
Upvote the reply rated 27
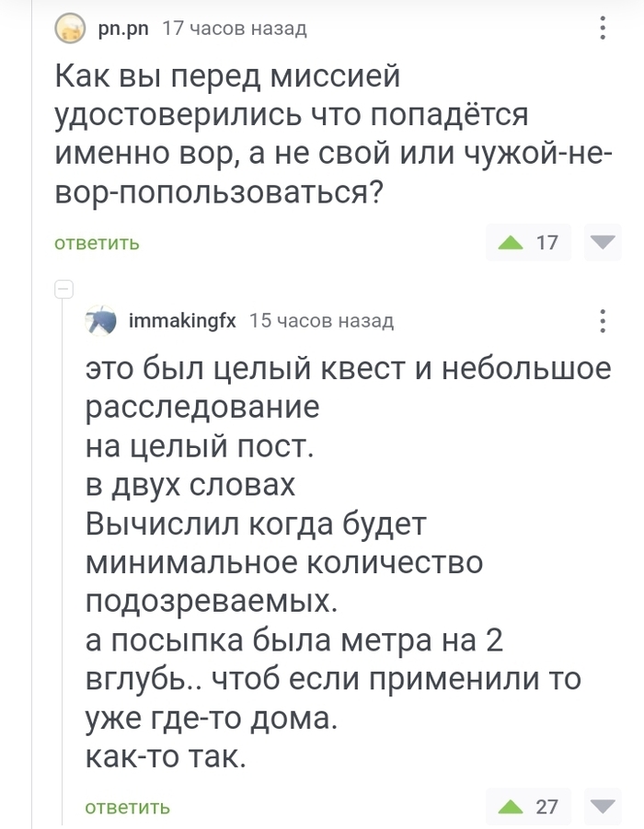click(509, 807)
